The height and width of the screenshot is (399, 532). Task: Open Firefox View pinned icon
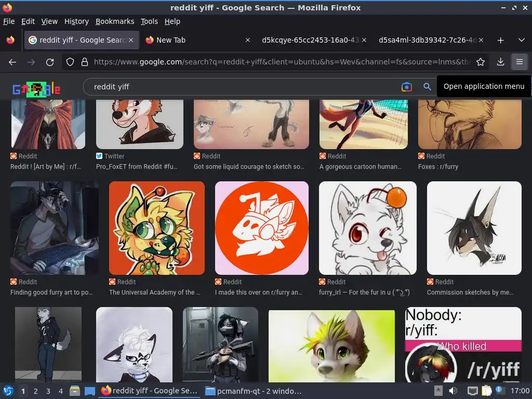pos(10,40)
